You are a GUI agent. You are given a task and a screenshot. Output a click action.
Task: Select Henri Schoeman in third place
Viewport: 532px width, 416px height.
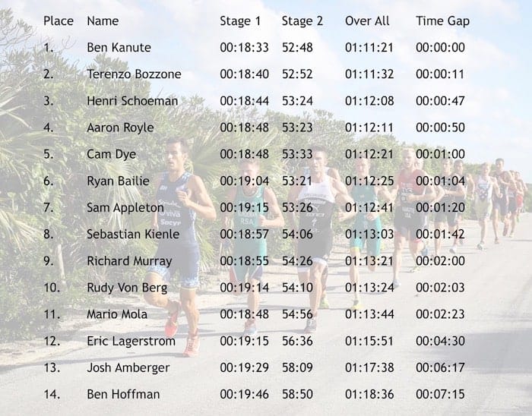click(132, 101)
